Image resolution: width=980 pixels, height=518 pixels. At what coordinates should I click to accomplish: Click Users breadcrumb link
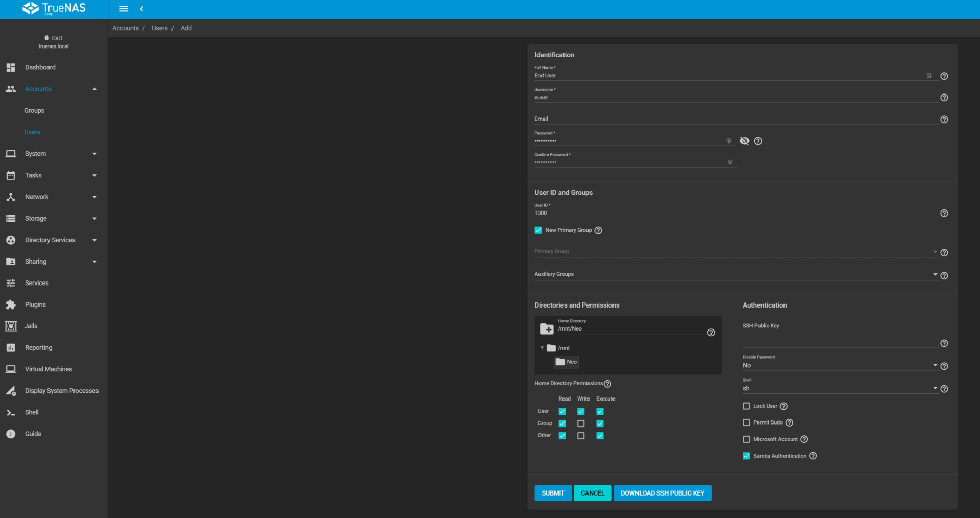pyautogui.click(x=160, y=28)
